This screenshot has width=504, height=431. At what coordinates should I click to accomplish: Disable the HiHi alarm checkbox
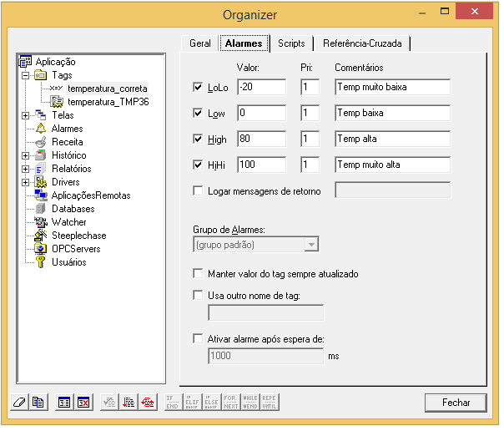pyautogui.click(x=198, y=165)
